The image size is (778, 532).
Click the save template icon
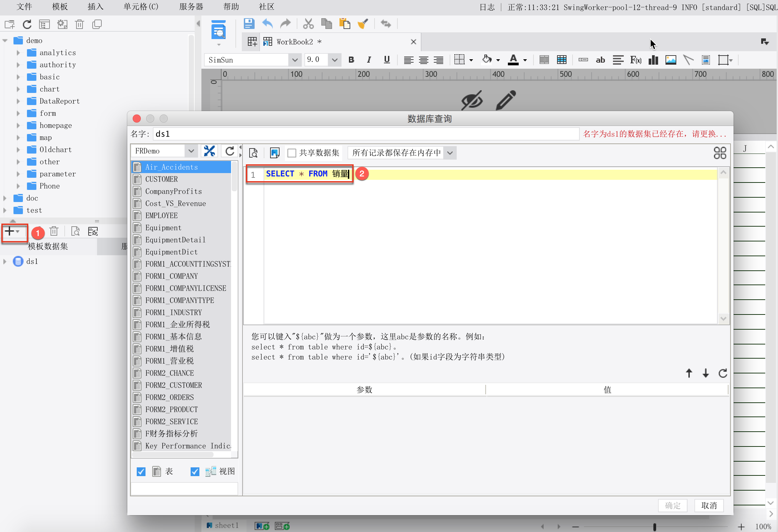click(x=249, y=24)
